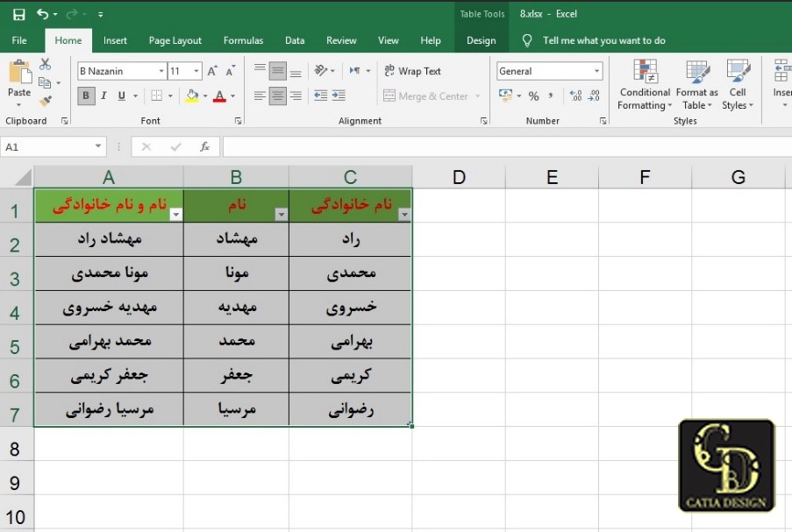Click the Borders icon
This screenshot has width=792, height=532.
pyautogui.click(x=157, y=96)
